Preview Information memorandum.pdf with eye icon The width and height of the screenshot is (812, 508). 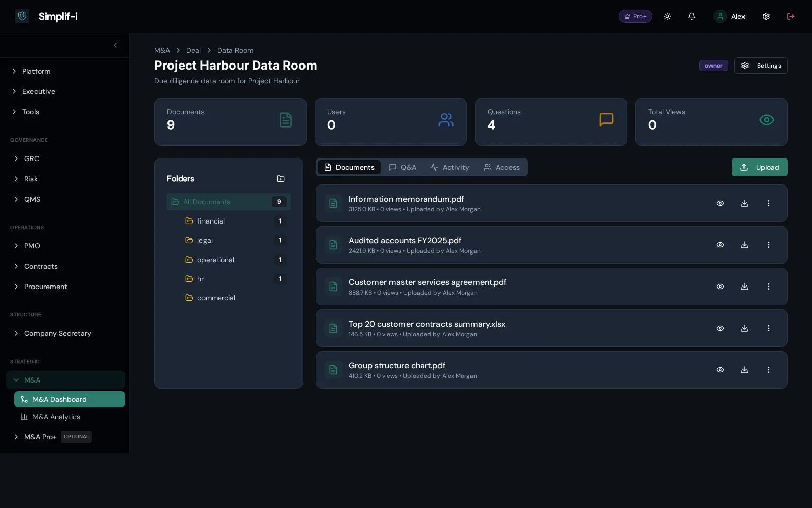tap(720, 203)
